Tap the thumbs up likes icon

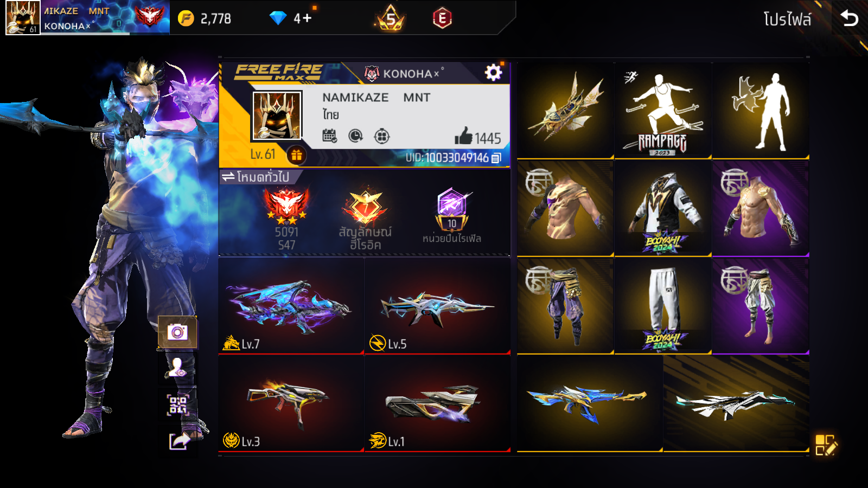pos(464,136)
